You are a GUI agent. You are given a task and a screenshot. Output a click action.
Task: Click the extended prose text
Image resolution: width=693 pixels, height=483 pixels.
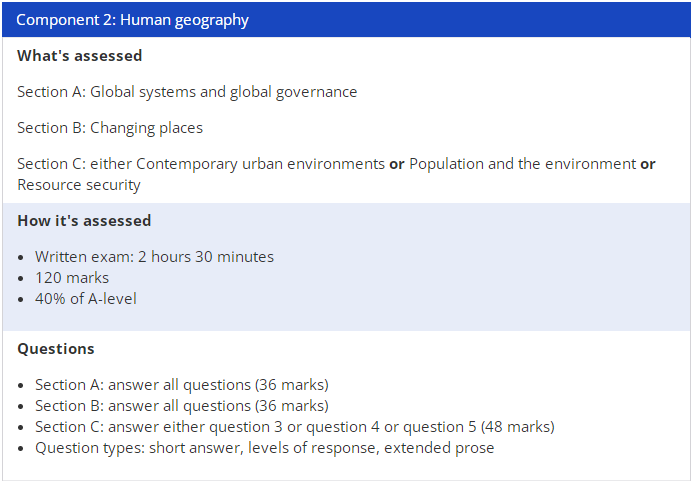(x=439, y=448)
